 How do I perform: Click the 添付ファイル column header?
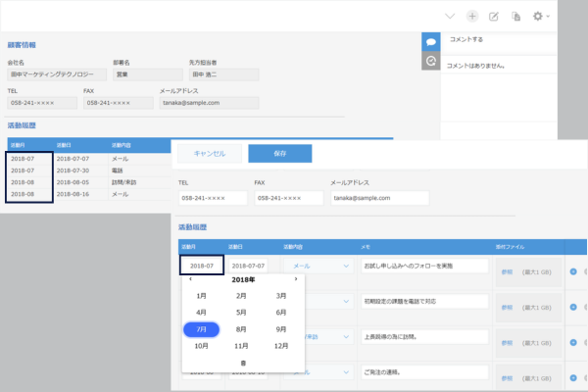click(x=510, y=247)
